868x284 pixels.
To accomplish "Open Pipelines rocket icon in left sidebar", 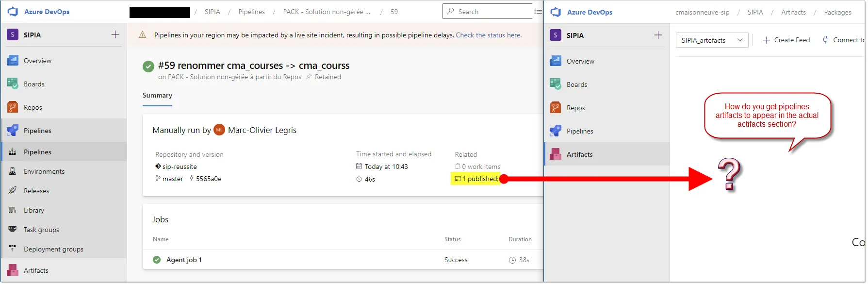I will click(x=13, y=131).
